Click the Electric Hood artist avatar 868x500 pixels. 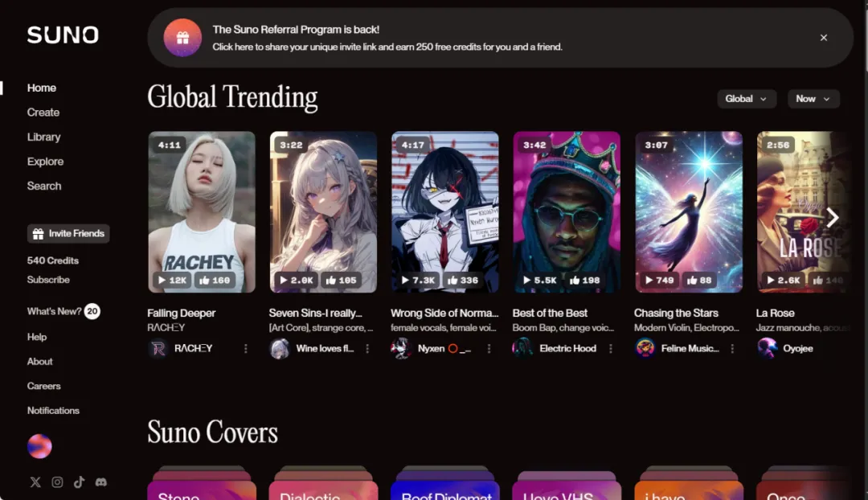click(522, 348)
